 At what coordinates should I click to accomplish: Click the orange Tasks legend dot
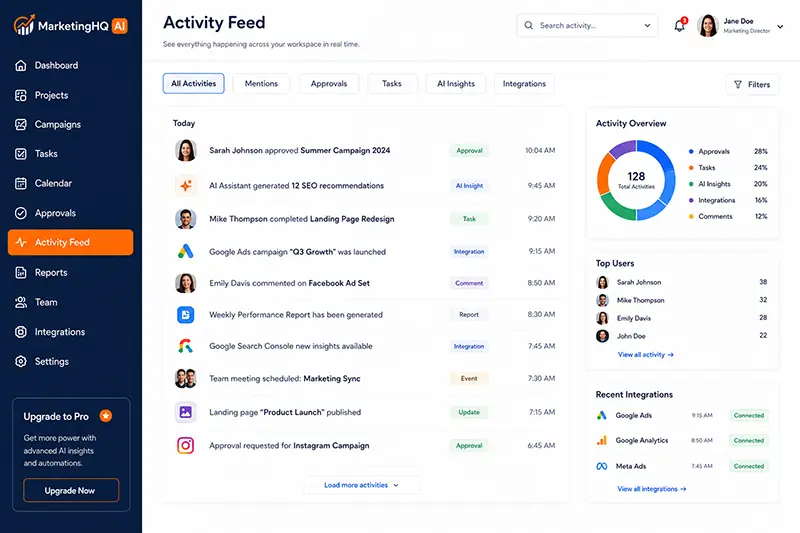(x=691, y=168)
